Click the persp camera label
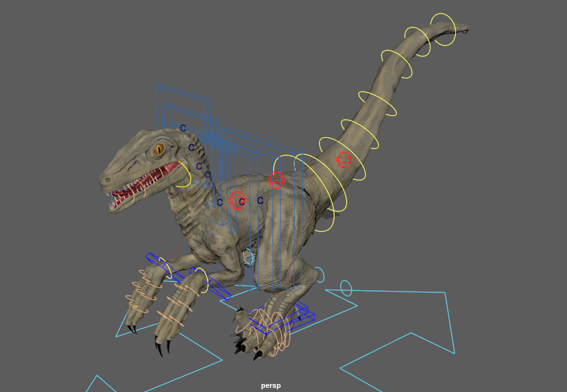567x392 pixels. 270,385
